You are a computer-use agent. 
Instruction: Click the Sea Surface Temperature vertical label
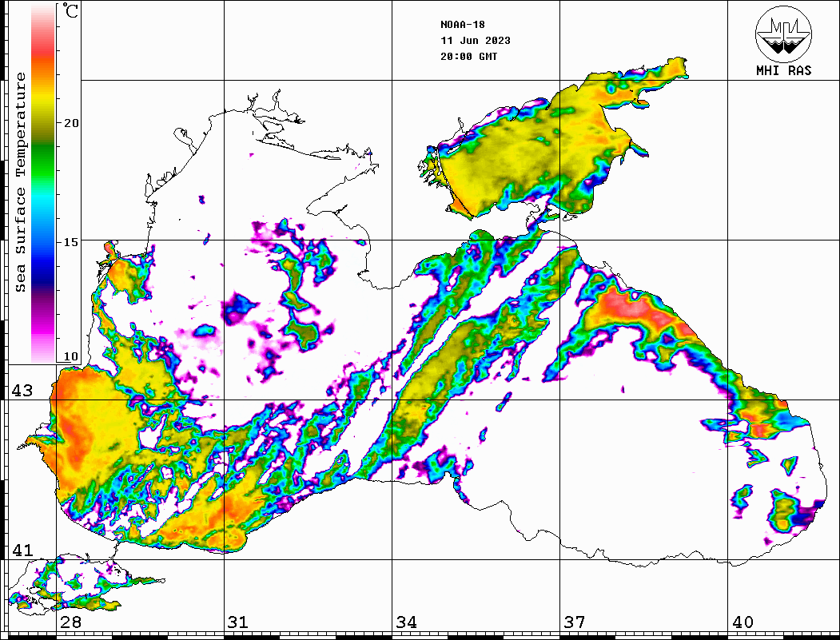click(x=21, y=182)
